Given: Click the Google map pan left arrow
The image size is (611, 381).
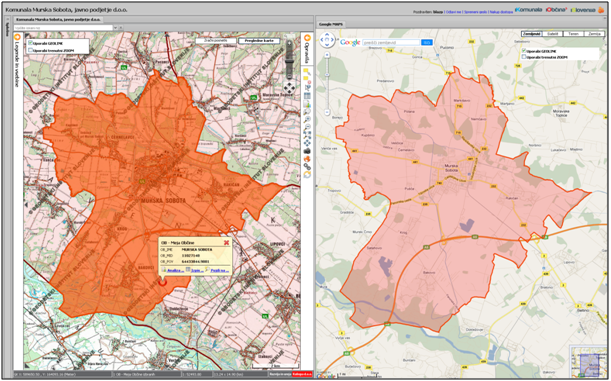Looking at the screenshot, I should pos(322,40).
